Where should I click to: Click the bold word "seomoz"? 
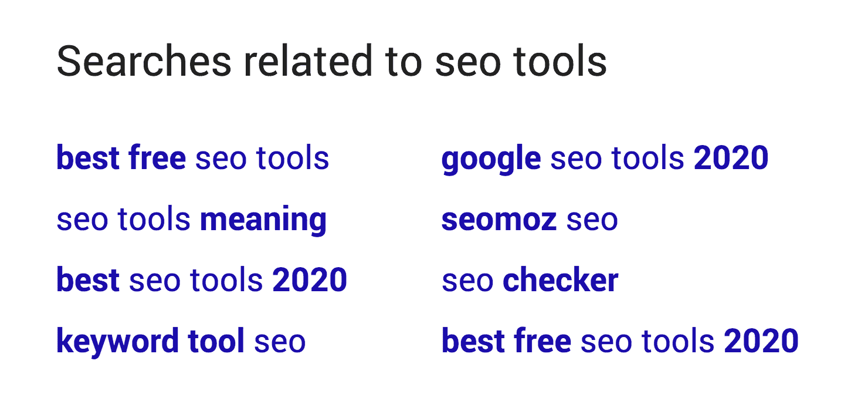tap(499, 220)
